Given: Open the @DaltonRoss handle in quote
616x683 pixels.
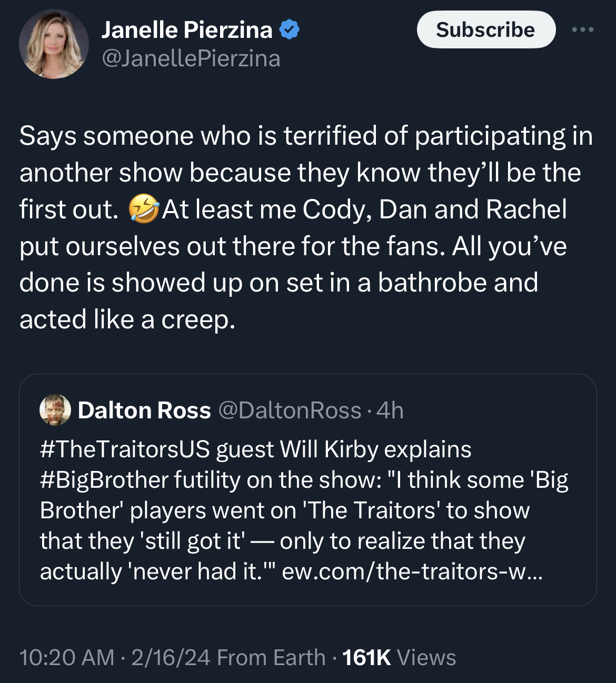Looking at the screenshot, I should click(290, 410).
